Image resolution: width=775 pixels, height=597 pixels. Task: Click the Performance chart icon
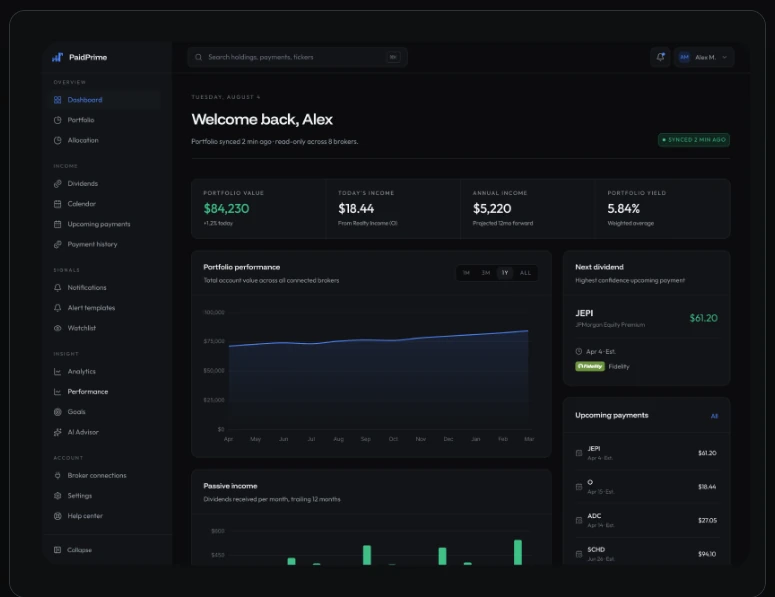coord(57,392)
